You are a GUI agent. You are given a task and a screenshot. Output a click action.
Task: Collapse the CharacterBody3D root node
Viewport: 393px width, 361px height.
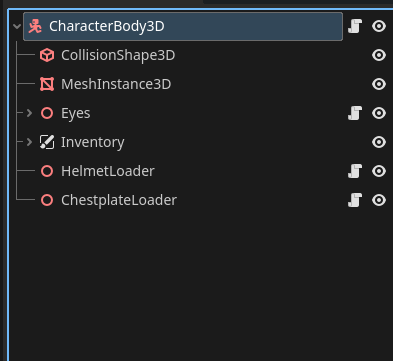[x=17, y=26]
